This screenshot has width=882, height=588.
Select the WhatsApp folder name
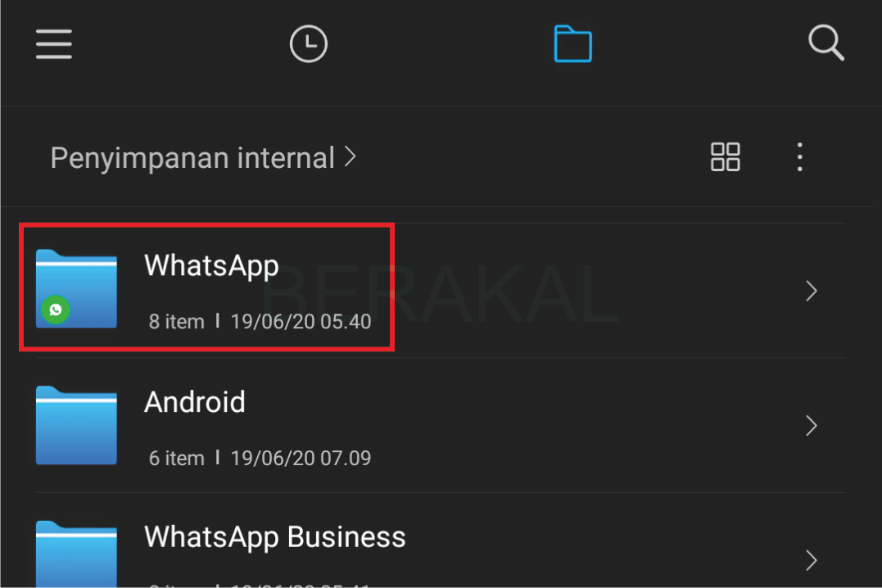pyautogui.click(x=211, y=265)
